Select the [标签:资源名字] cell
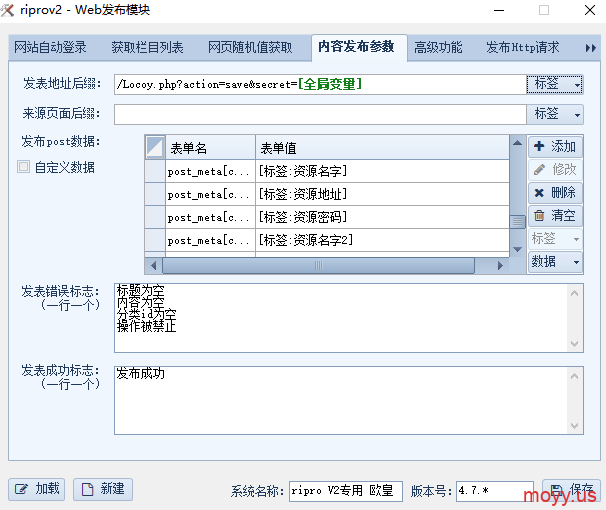 [382, 171]
